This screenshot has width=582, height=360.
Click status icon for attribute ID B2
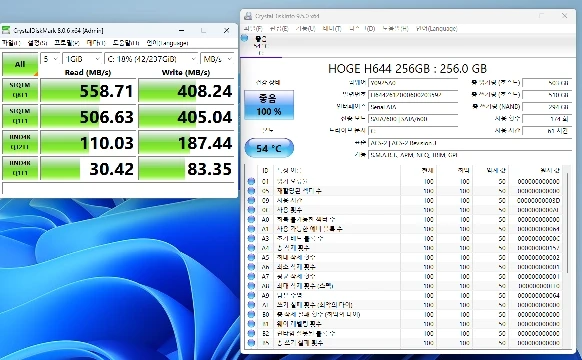click(251, 333)
